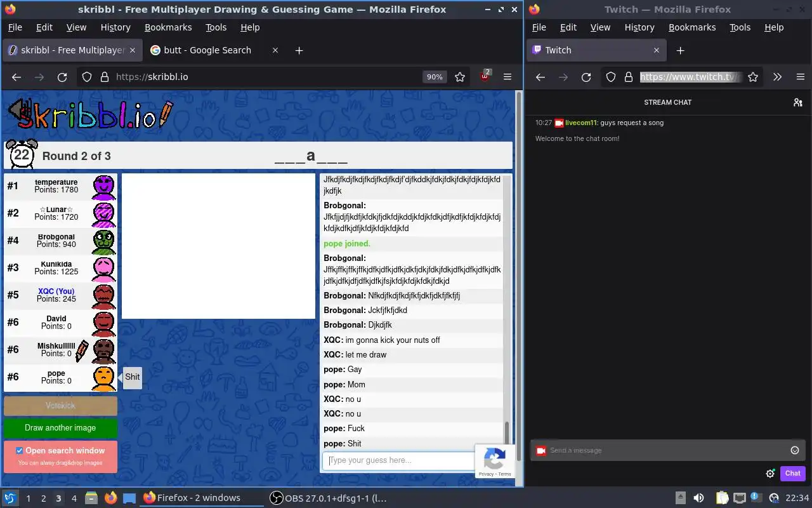Open Twitch chat community users list icon
The image size is (812, 508).
point(798,102)
